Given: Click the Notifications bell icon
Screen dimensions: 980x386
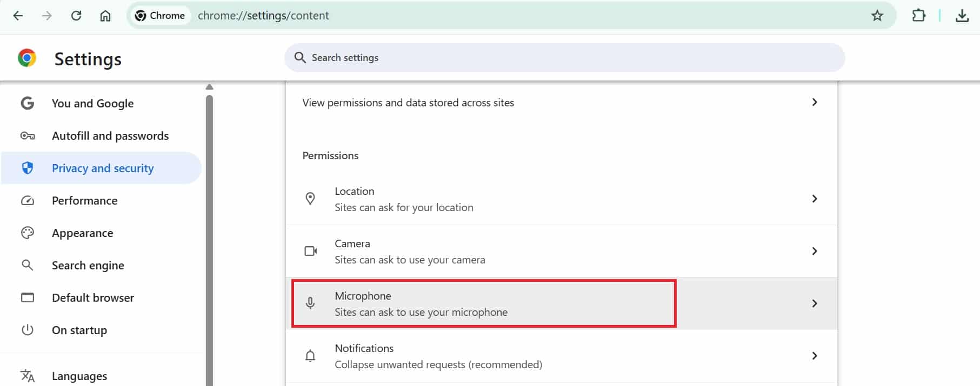Looking at the screenshot, I should pyautogui.click(x=310, y=356).
